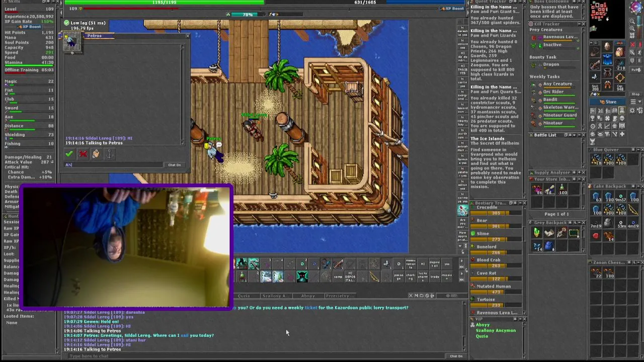Viewport: 644px width, 362px height.
Task: Minimize the Cake Backpack container
Action: point(638,187)
